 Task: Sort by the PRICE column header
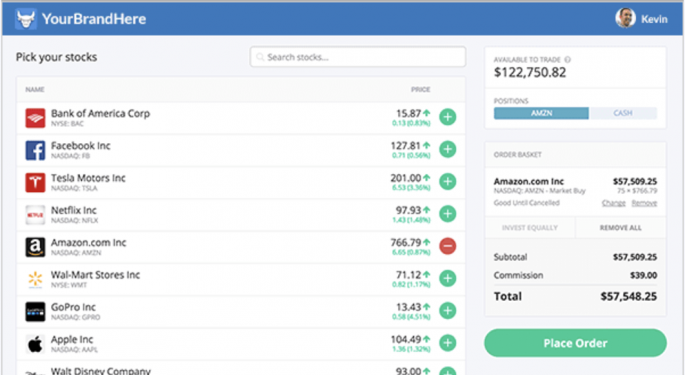[x=420, y=90]
